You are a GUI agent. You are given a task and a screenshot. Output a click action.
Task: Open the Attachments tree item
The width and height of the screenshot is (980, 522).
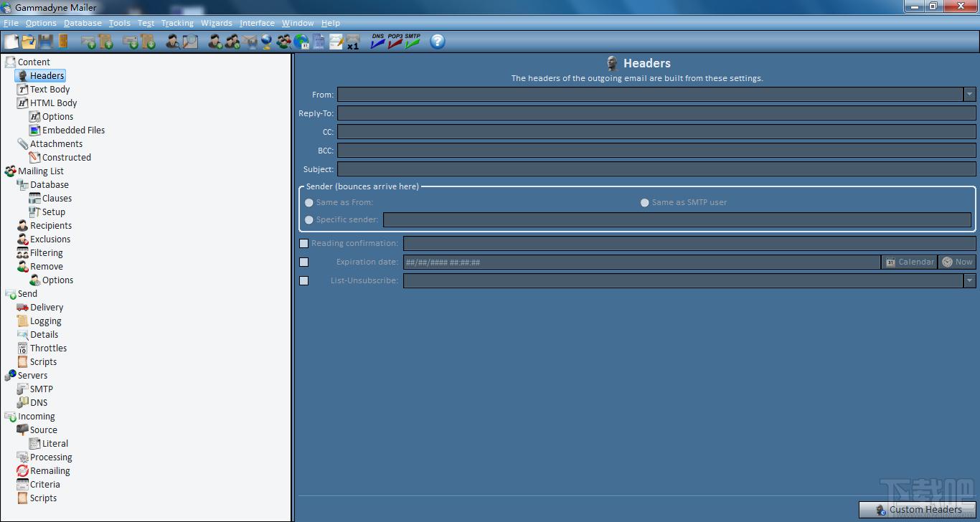point(50,143)
